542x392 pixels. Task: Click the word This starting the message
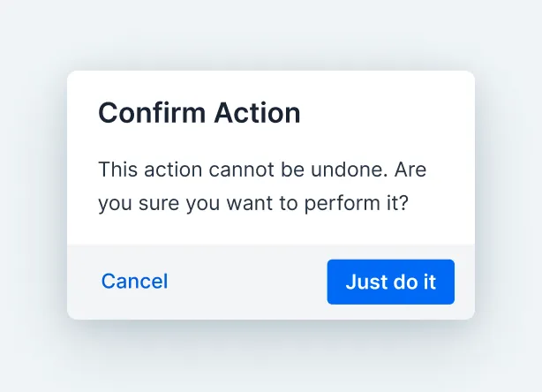[117, 169]
